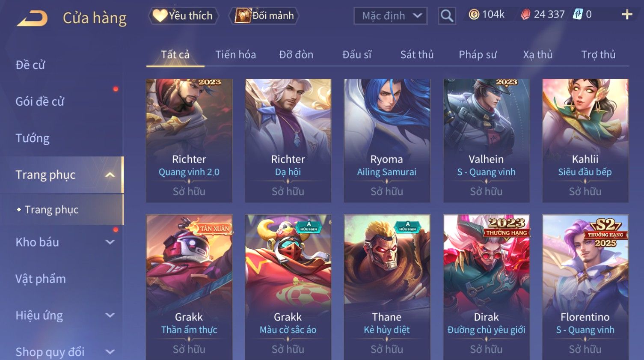Select the Pháp sư tab
The height and width of the screenshot is (360, 644).
tap(478, 55)
